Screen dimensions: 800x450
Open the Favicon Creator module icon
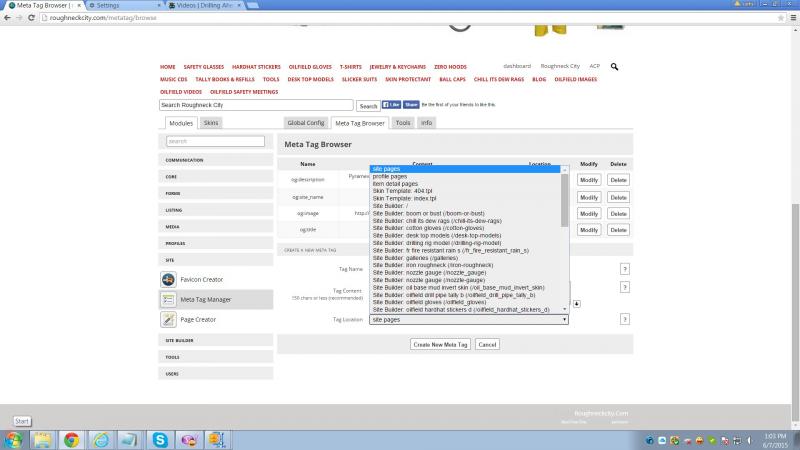pos(168,279)
